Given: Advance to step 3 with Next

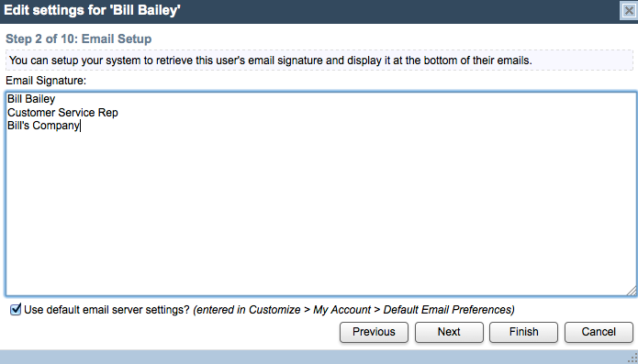Looking at the screenshot, I should pos(449,332).
